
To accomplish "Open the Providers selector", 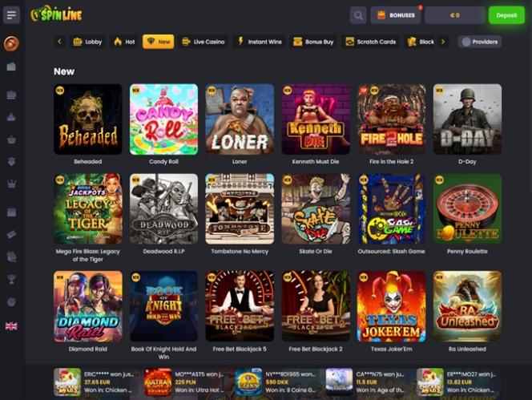I will click(x=480, y=42).
